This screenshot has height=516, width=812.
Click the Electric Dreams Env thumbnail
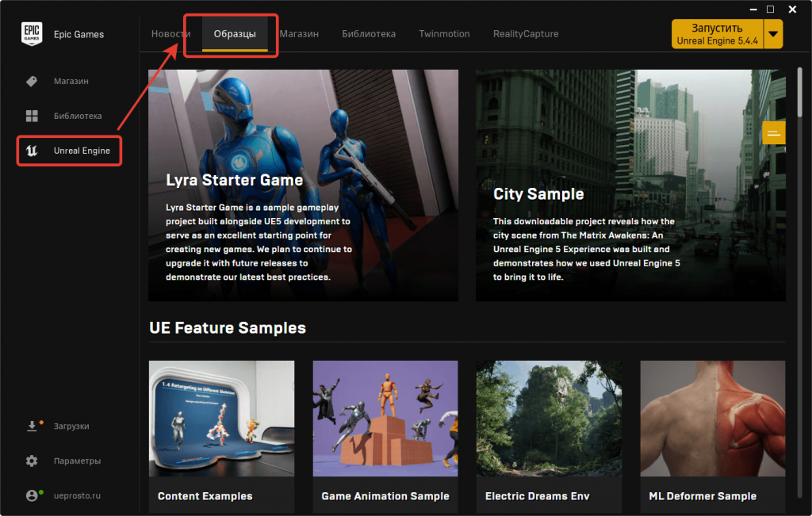coord(549,419)
